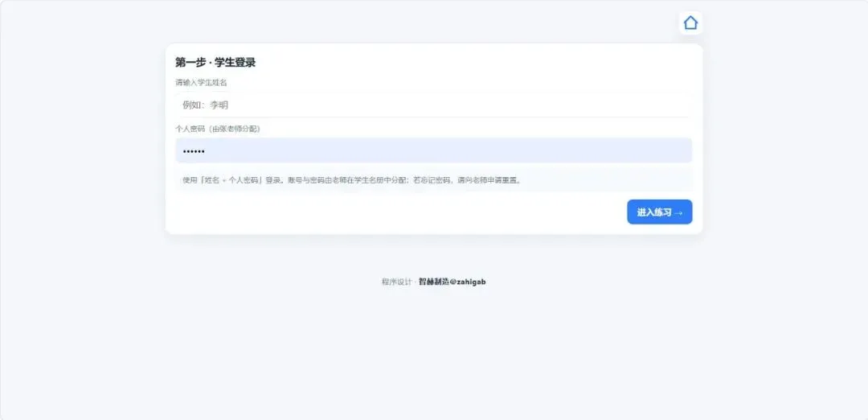
Task: Select the 第一步 · 学生登录 heading
Action: pyautogui.click(x=215, y=63)
